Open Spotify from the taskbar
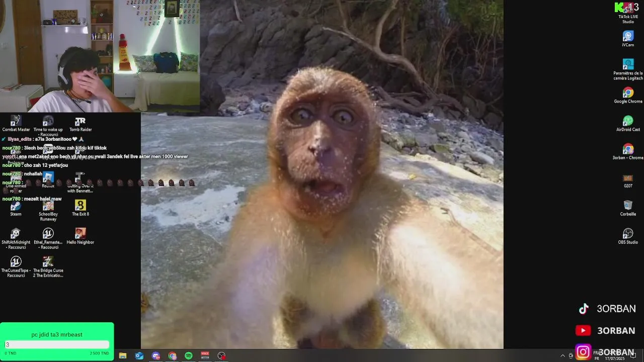Image resolution: width=644 pixels, height=362 pixels. 189,355
